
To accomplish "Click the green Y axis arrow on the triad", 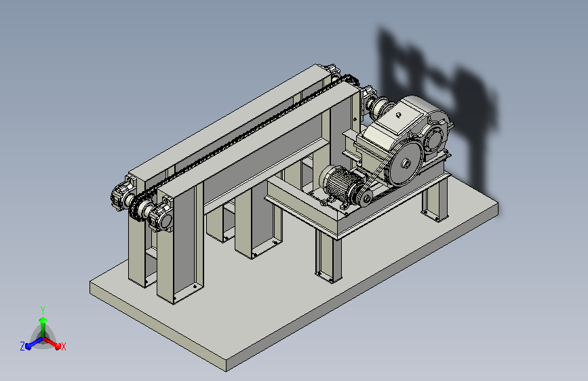I will [43, 327].
